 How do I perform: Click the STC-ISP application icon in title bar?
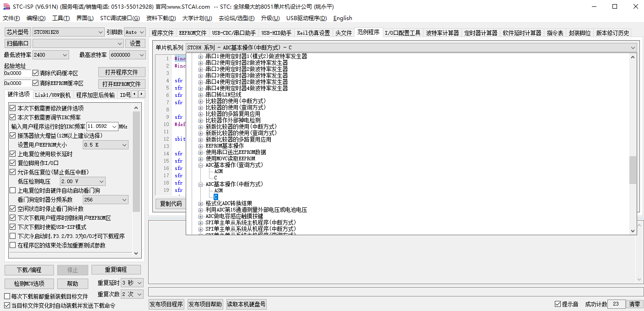pyautogui.click(x=7, y=6)
